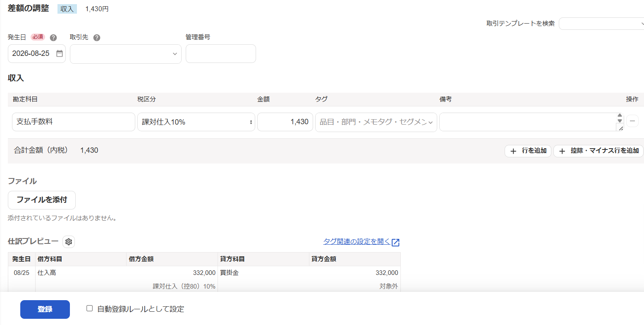The width and height of the screenshot is (644, 325).
Task: Open 仕訳プレビュー gear settings
Action: point(69,242)
